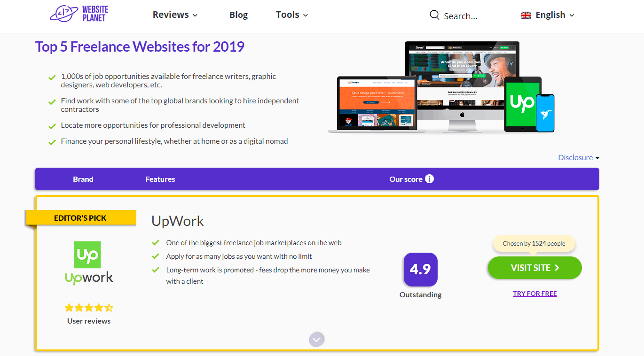The width and height of the screenshot is (644, 356).
Task: Click checkmark beside 'Apply for as many jobs'
Action: 156,256
